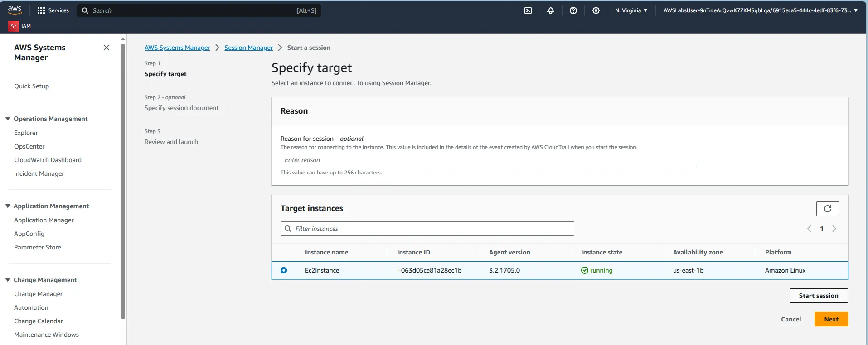Click the search magnifier in Filter instances
The image size is (868, 345).
click(x=288, y=229)
